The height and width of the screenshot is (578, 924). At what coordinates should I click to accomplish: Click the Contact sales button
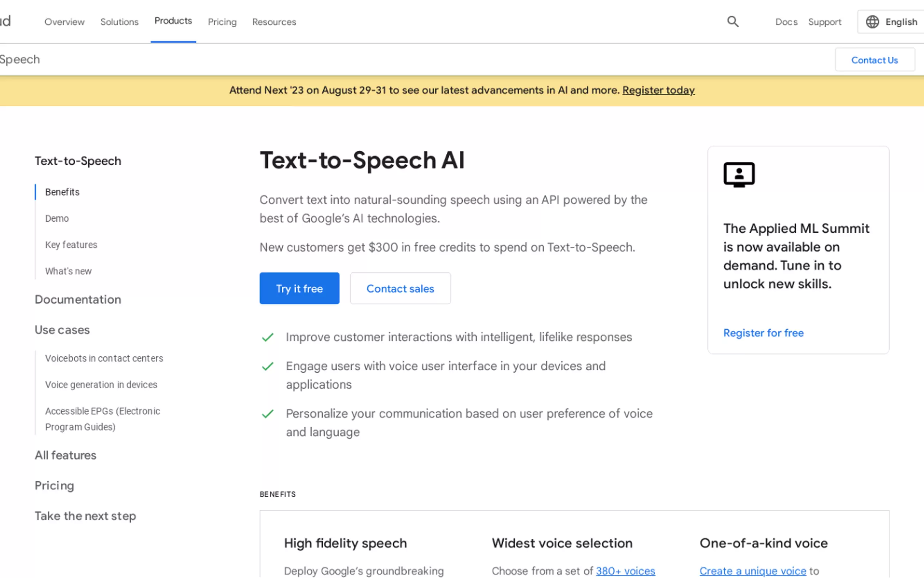[400, 288]
